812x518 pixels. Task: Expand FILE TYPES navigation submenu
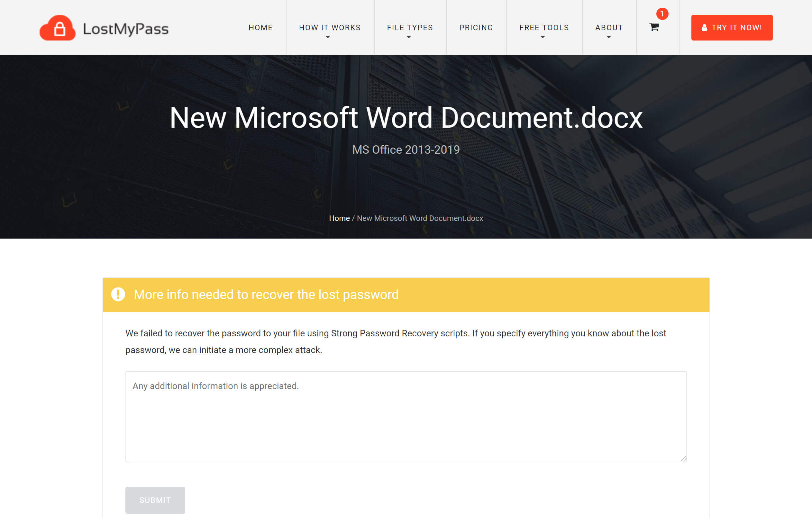tap(410, 27)
